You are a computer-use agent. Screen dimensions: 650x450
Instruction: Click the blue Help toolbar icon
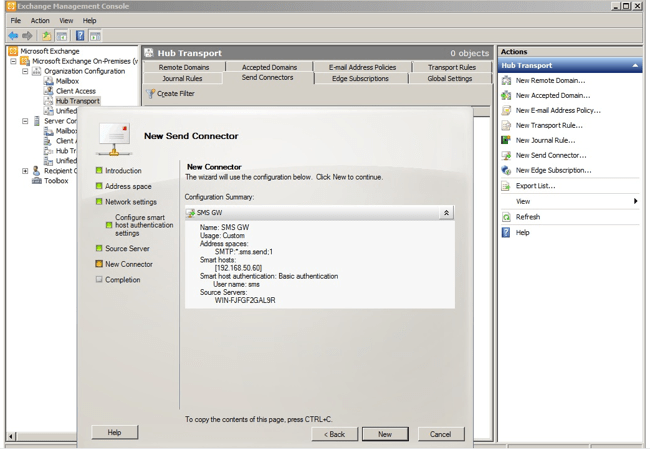[80, 36]
